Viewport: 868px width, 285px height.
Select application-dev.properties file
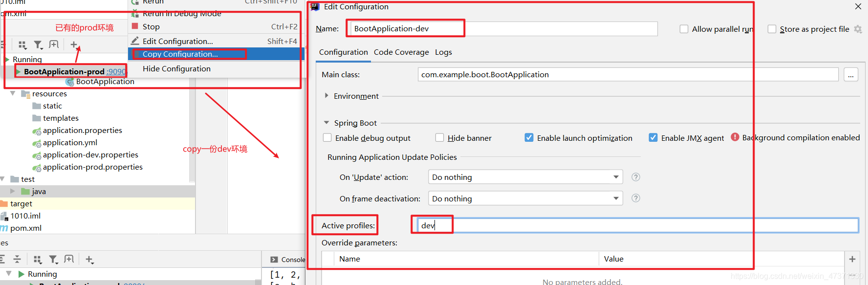click(x=90, y=155)
